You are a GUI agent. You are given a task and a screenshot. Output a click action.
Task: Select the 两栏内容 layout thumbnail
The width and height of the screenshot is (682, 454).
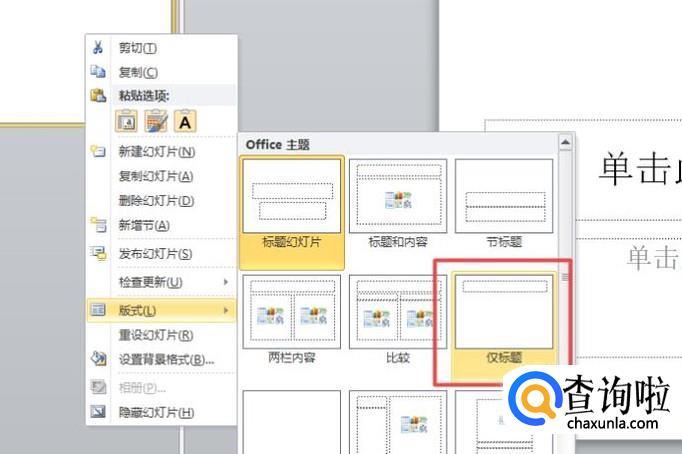coord(292,311)
